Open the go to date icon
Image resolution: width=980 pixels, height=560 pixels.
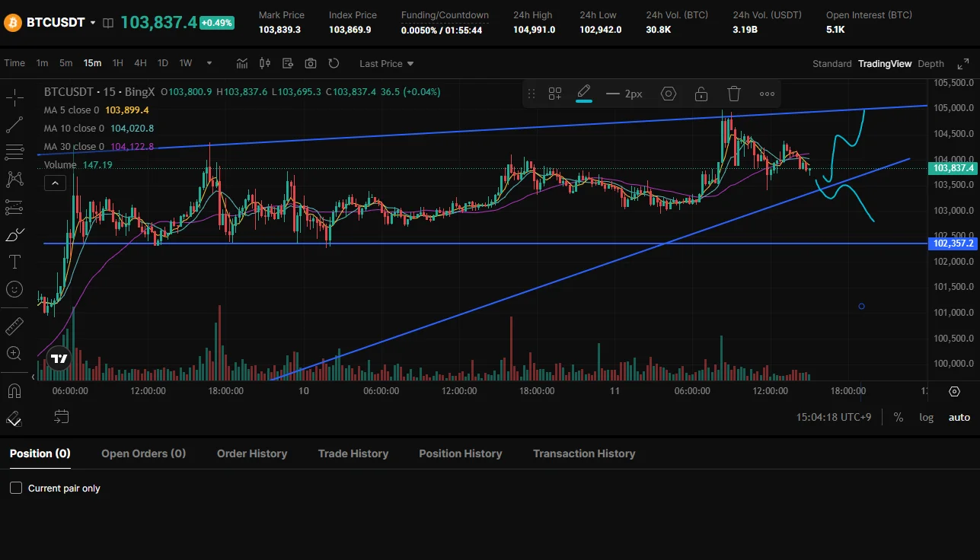pyautogui.click(x=62, y=416)
